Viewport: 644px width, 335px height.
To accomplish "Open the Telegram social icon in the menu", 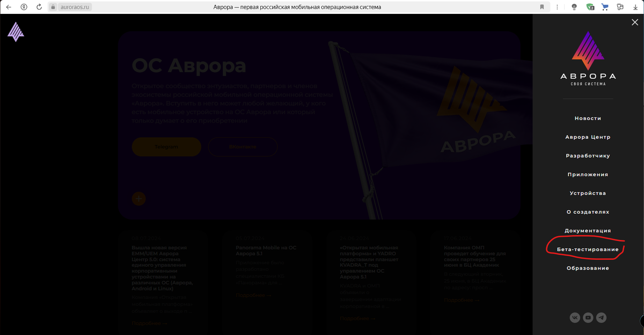I will [x=602, y=318].
